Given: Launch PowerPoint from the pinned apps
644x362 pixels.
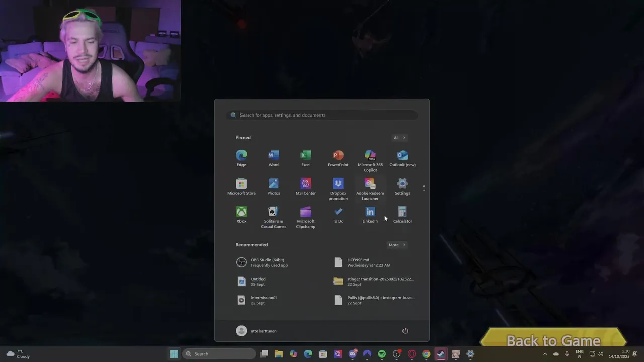Looking at the screenshot, I should click(x=338, y=158).
